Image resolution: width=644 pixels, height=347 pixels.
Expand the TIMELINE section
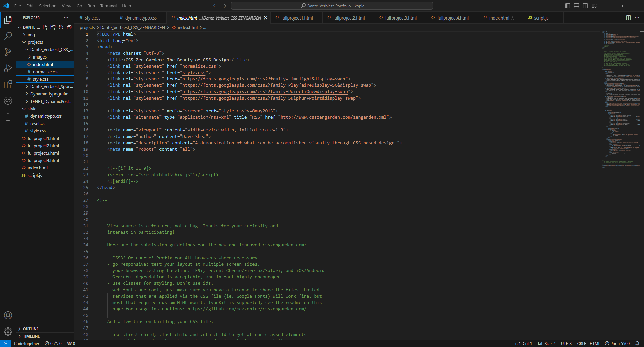coord(45,336)
